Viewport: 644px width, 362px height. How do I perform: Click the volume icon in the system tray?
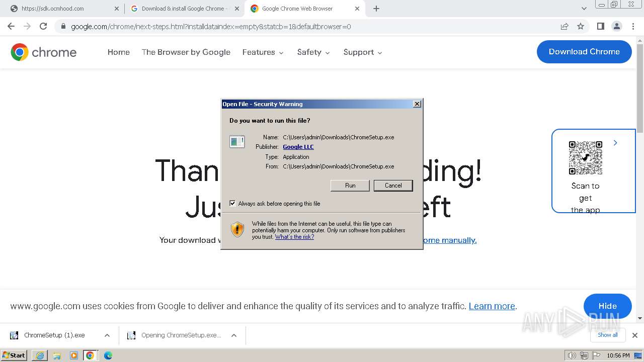pyautogui.click(x=572, y=355)
